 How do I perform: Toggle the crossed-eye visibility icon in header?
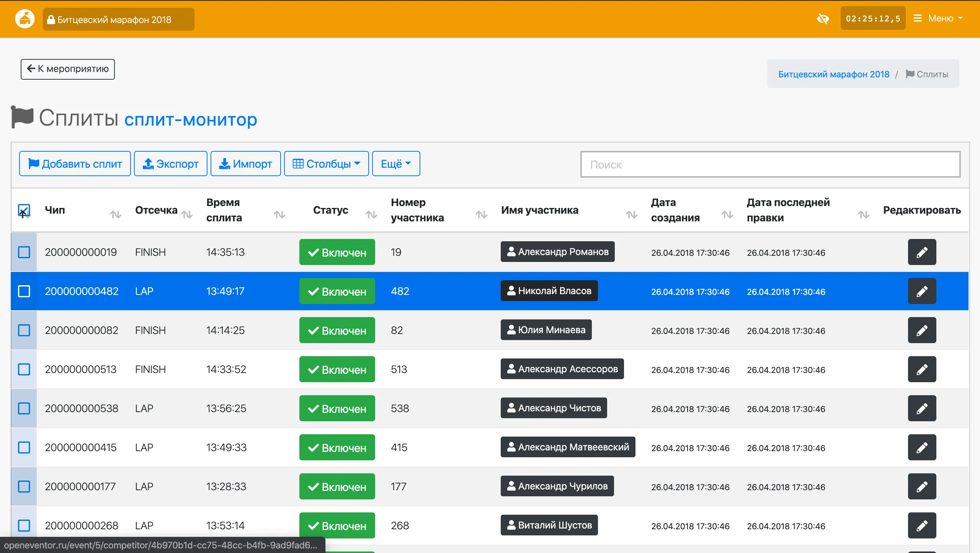click(x=822, y=19)
